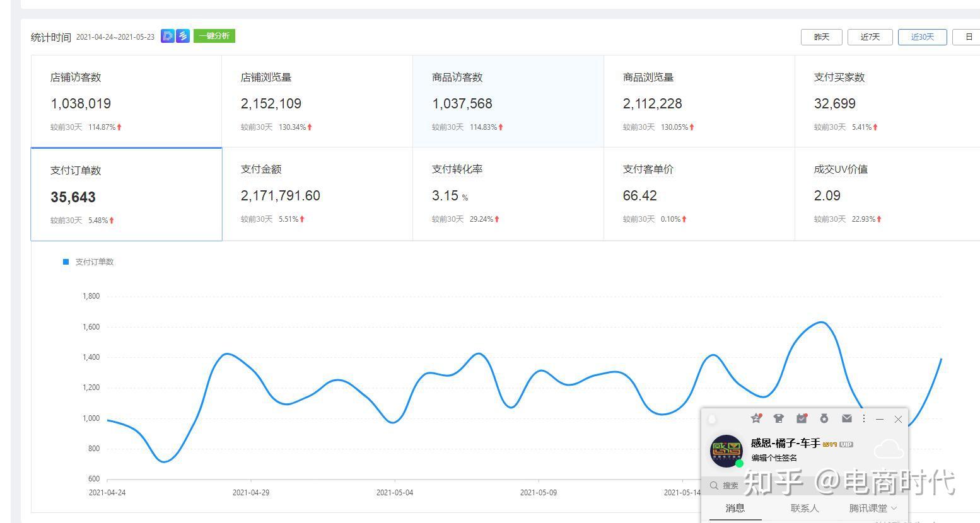Select the 支付金额 metric card
Screen dimensions: 980x523
[317, 194]
